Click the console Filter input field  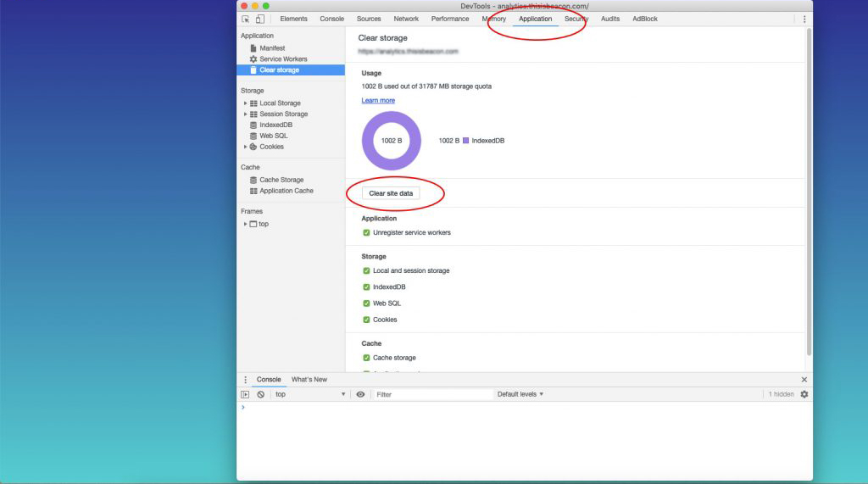(x=433, y=394)
